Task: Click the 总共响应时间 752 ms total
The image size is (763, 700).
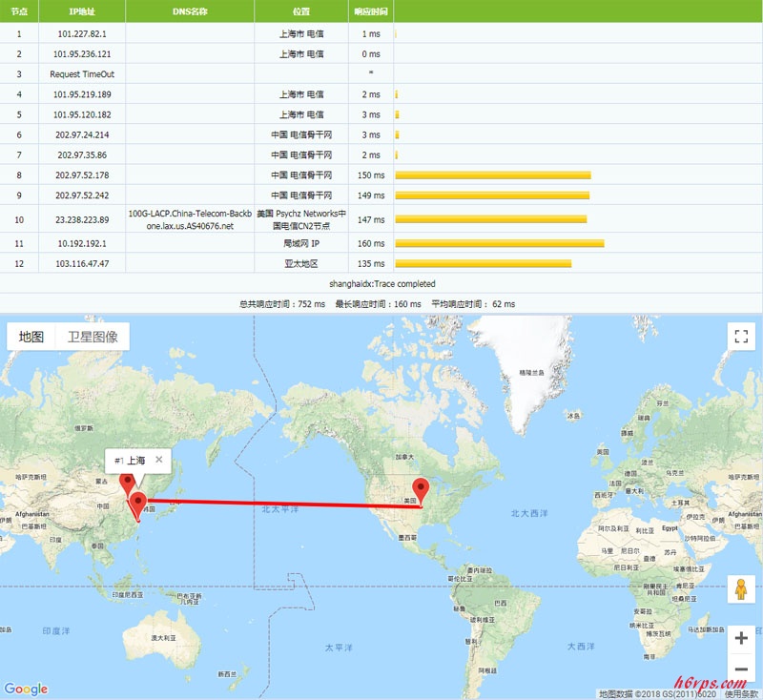Action: coord(282,304)
